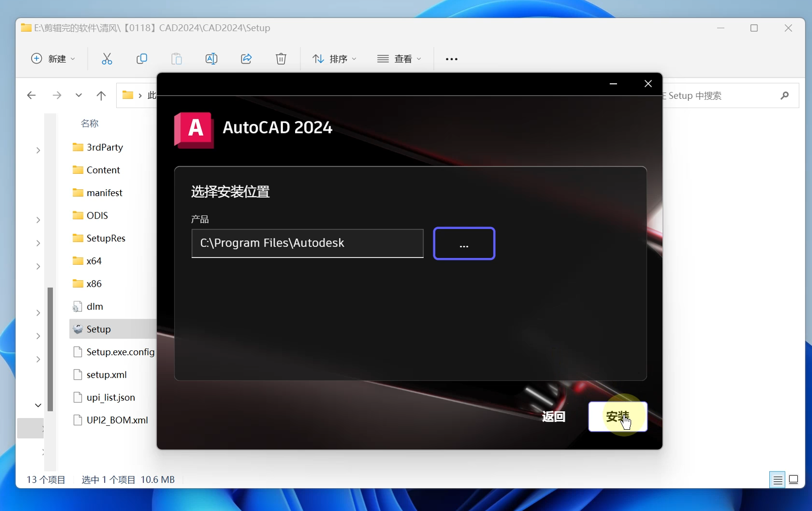Screen dimensions: 812x511
Task: Click the Share icon in Explorer toolbar
Action: (x=247, y=59)
